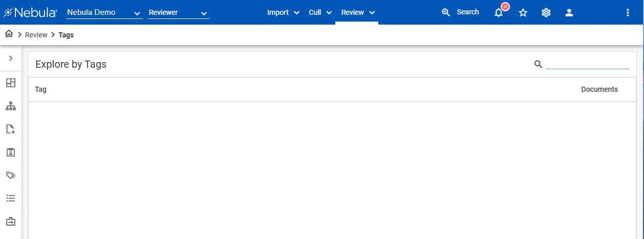Open the Reviewer role dropdown
This screenshot has width=644, height=239.
178,13
